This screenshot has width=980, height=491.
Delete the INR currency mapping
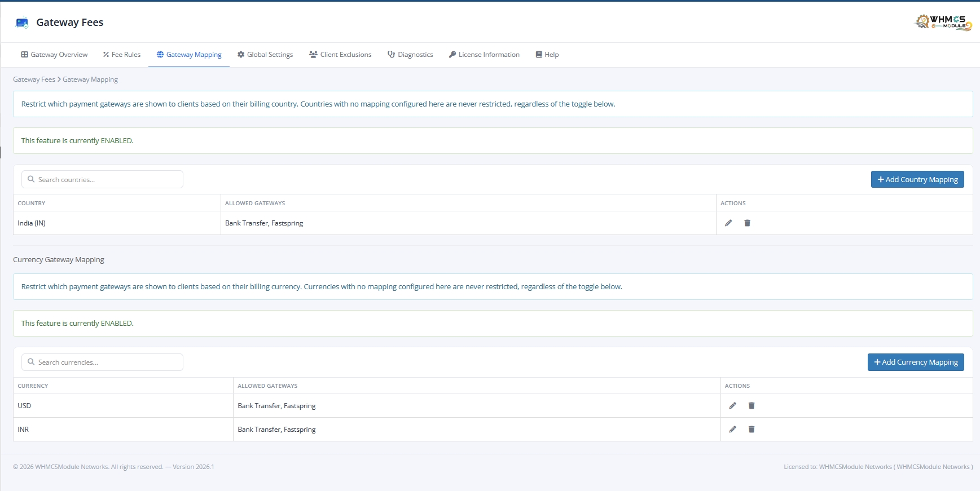point(752,430)
